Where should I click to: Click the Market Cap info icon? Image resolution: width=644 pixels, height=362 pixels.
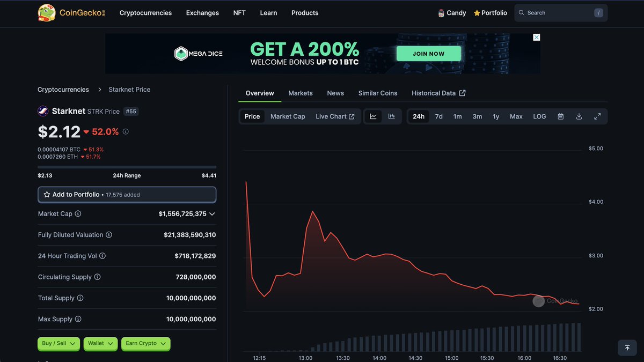tap(78, 213)
